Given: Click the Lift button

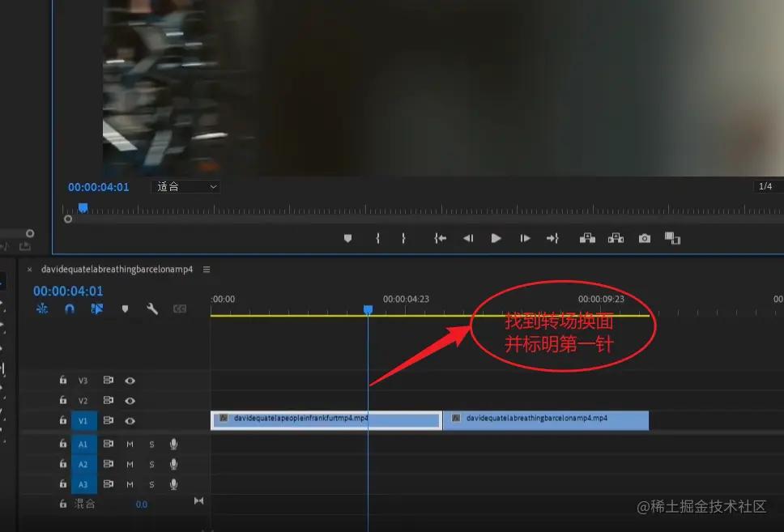Looking at the screenshot, I should [587, 239].
